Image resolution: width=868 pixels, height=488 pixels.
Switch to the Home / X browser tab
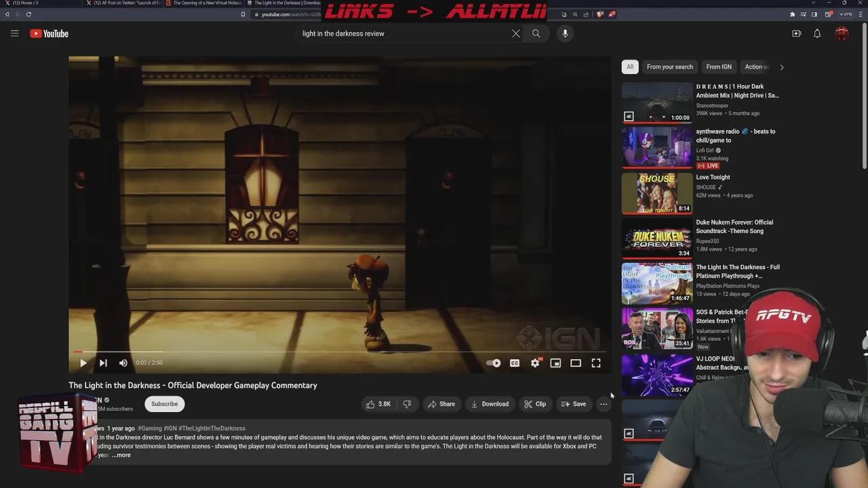pyautogui.click(x=41, y=3)
